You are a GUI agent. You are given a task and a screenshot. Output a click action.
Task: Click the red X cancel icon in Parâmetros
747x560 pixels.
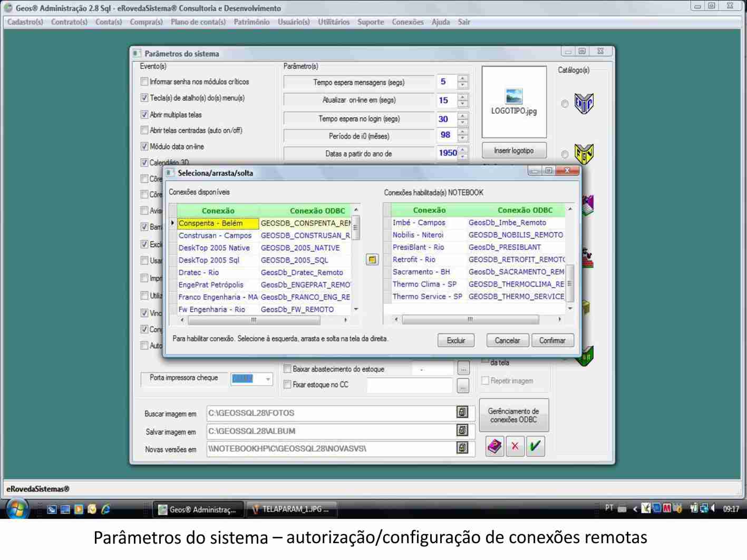(x=515, y=446)
